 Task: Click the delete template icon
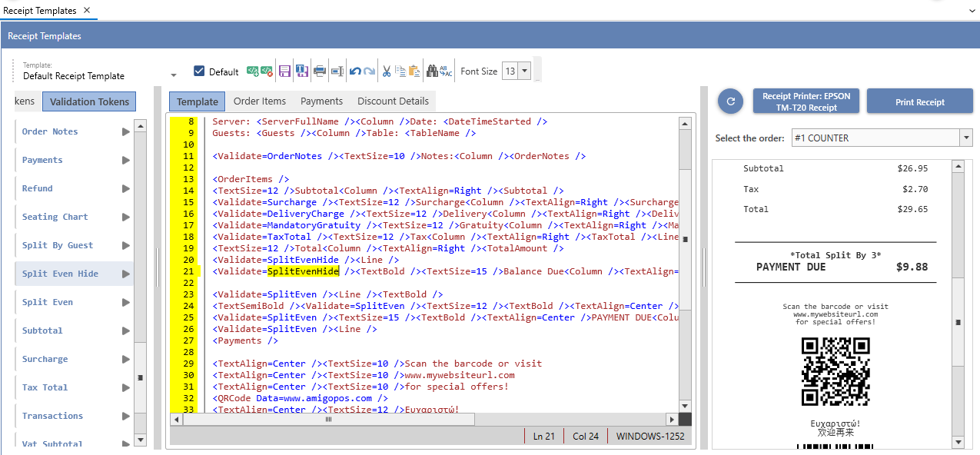point(267,71)
